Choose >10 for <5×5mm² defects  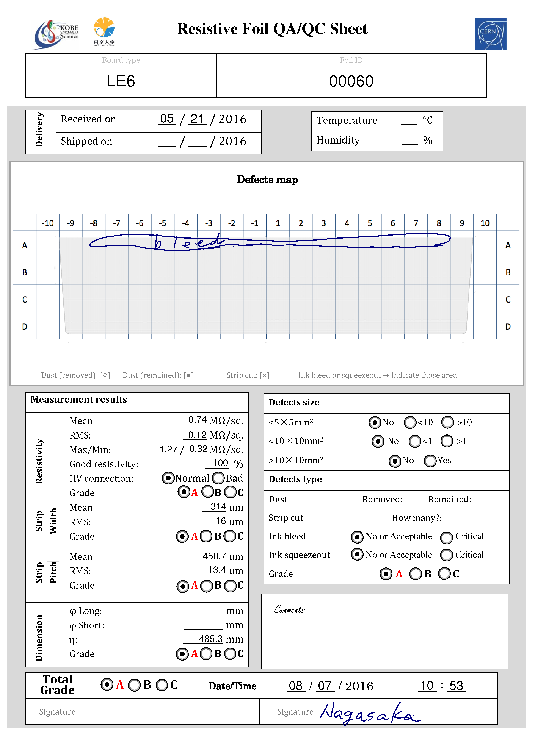click(448, 422)
